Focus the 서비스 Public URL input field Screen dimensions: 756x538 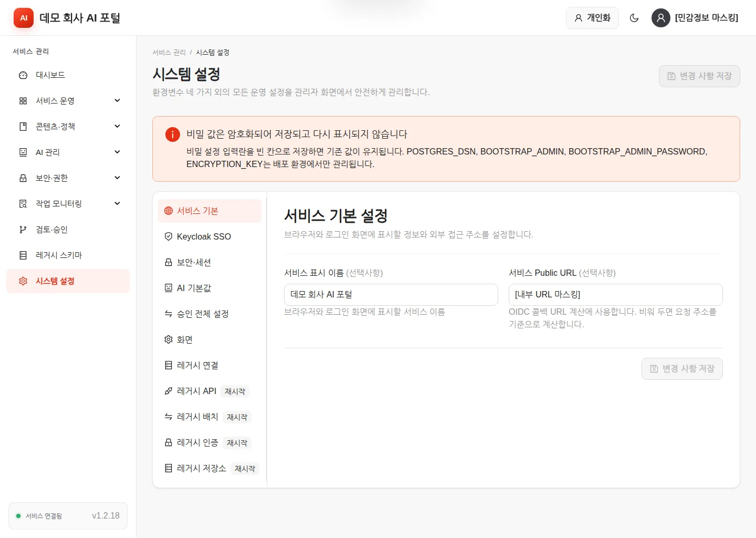(x=615, y=295)
